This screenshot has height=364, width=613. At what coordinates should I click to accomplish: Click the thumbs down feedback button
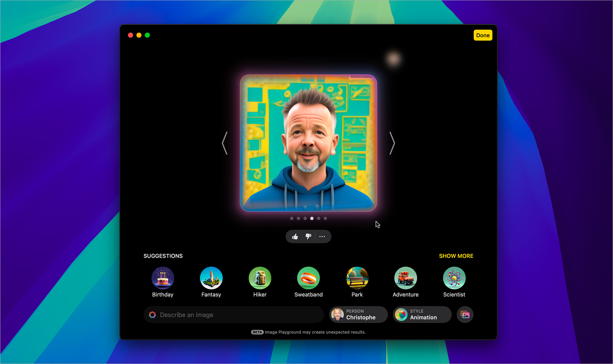(307, 236)
